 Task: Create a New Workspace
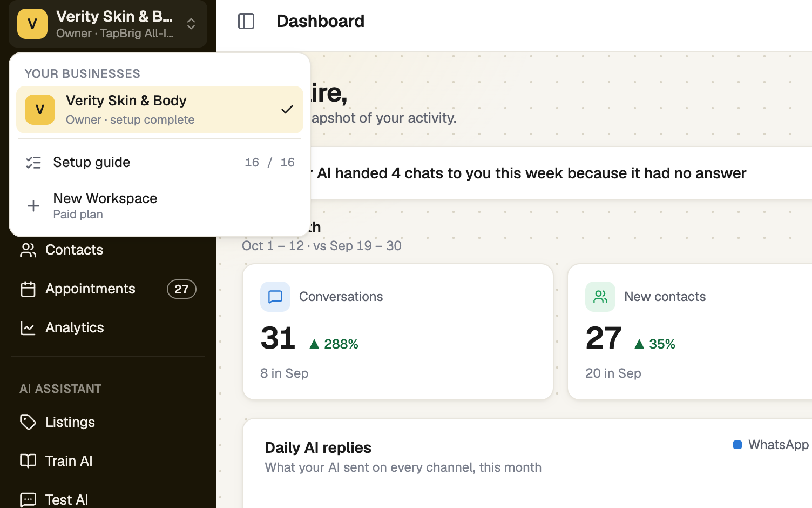[160, 206]
